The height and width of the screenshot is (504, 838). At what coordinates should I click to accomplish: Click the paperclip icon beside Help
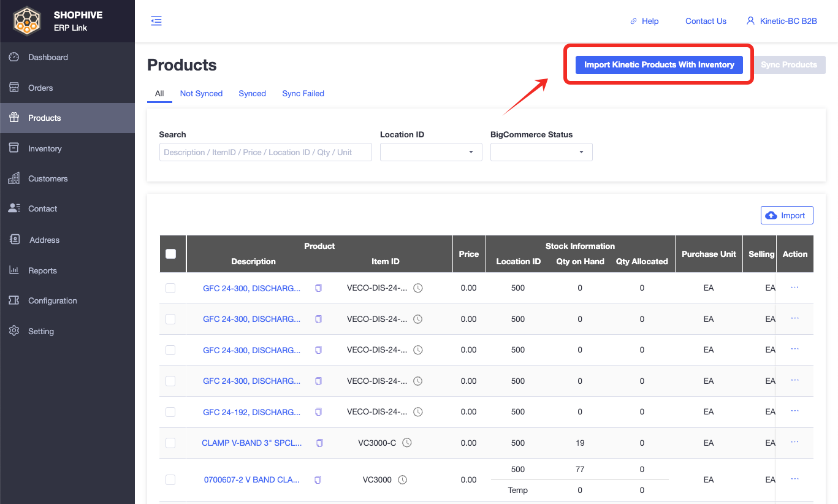coord(634,21)
